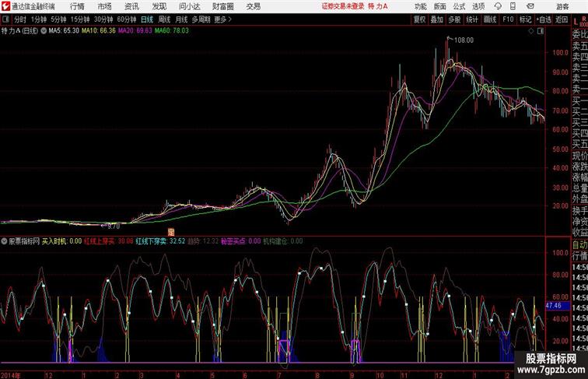Open the 多周期 multi-period view
Image resolution: width=588 pixels, height=379 pixels.
[201, 19]
